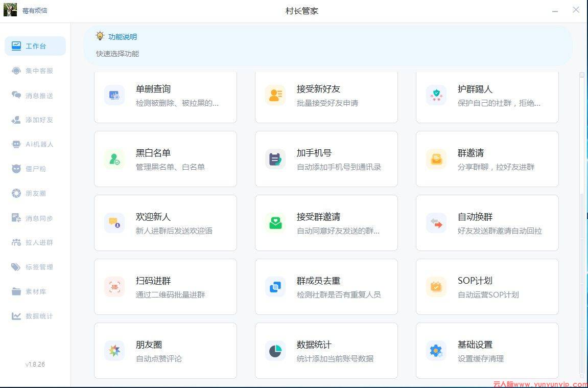
Task: Click the 朋友圈 colorful star icon
Action: [114, 351]
